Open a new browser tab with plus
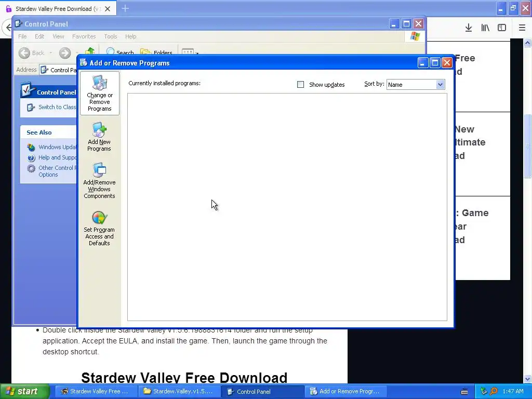 [x=125, y=8]
